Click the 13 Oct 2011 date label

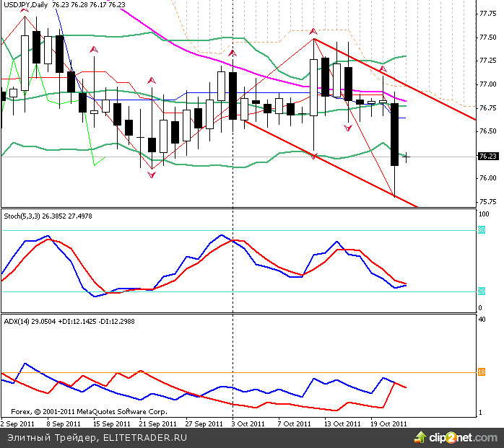341,423
